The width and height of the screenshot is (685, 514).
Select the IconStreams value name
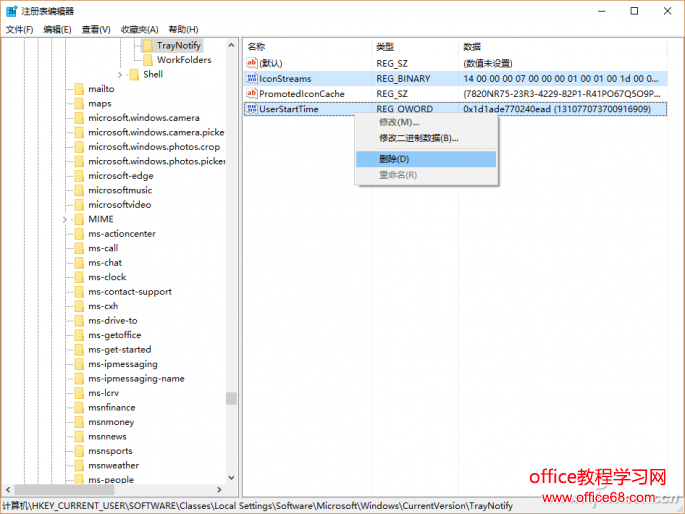pyautogui.click(x=285, y=79)
